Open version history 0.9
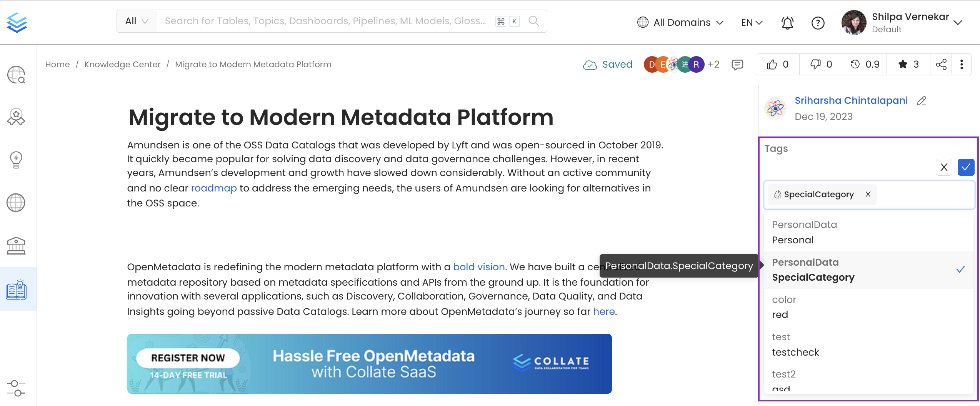Screen dimensions: 980x406 click(x=865, y=64)
